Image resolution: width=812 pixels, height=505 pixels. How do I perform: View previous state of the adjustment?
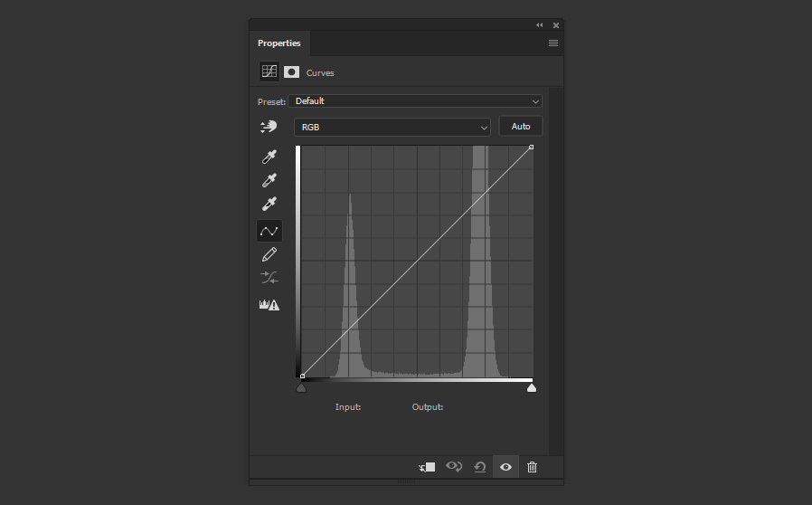(x=454, y=467)
